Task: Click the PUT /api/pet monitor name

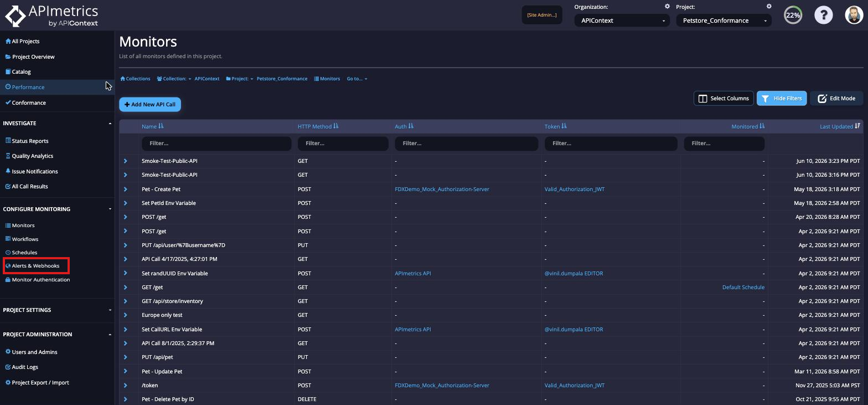Action: coord(157,357)
